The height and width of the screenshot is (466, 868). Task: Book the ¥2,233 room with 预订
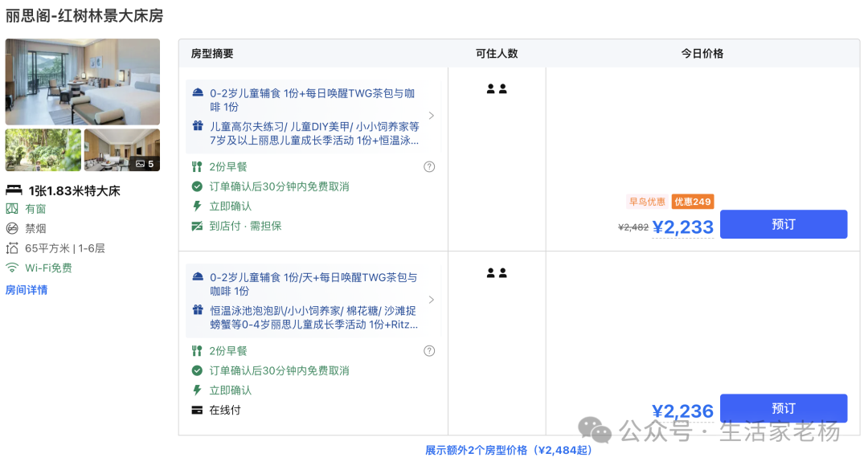click(x=784, y=224)
